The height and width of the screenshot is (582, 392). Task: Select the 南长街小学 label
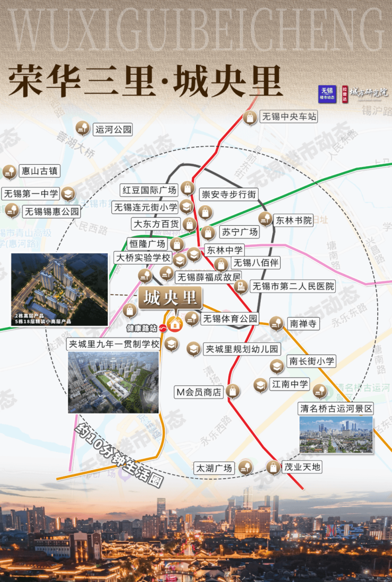[311, 361]
